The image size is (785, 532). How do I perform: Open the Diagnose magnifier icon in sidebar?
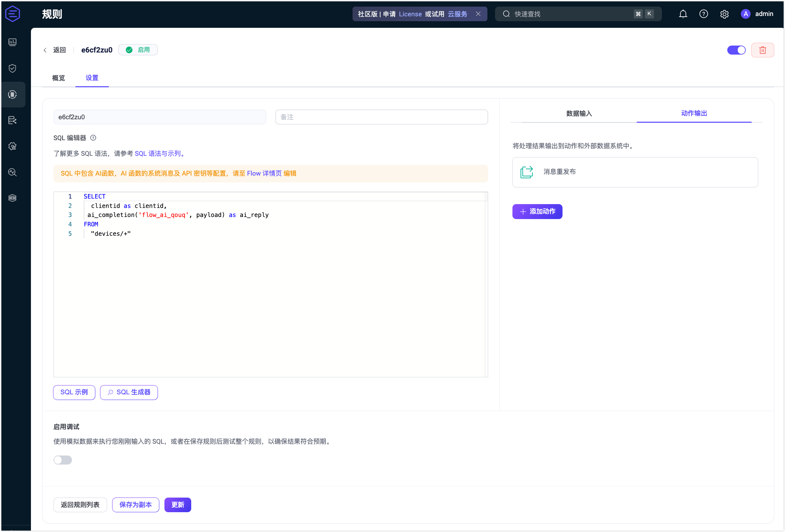click(x=13, y=172)
